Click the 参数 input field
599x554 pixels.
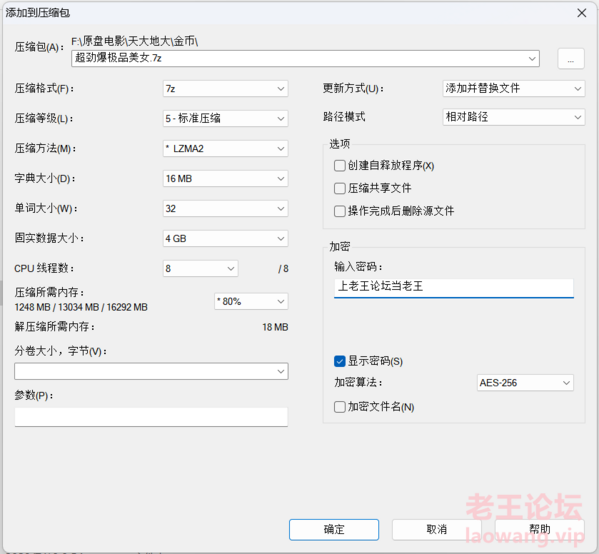tap(151, 417)
